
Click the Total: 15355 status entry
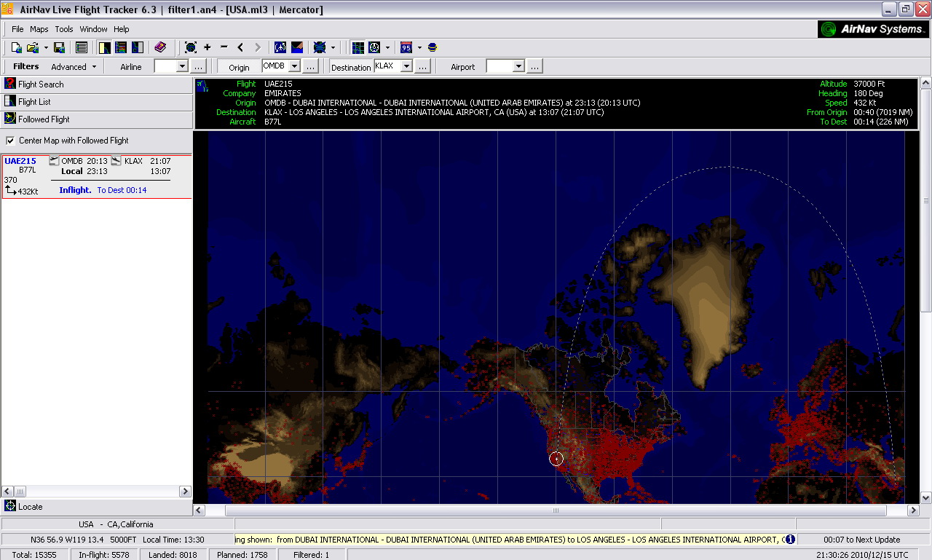(34, 554)
